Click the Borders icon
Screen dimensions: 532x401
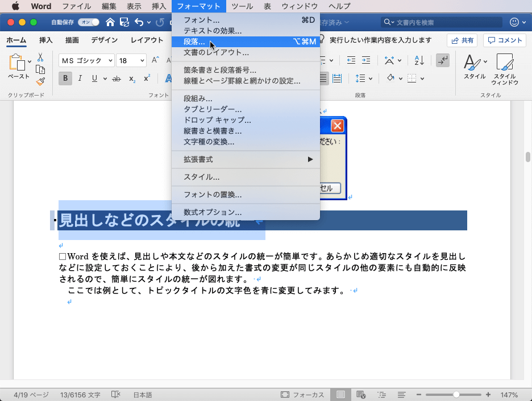pos(412,78)
